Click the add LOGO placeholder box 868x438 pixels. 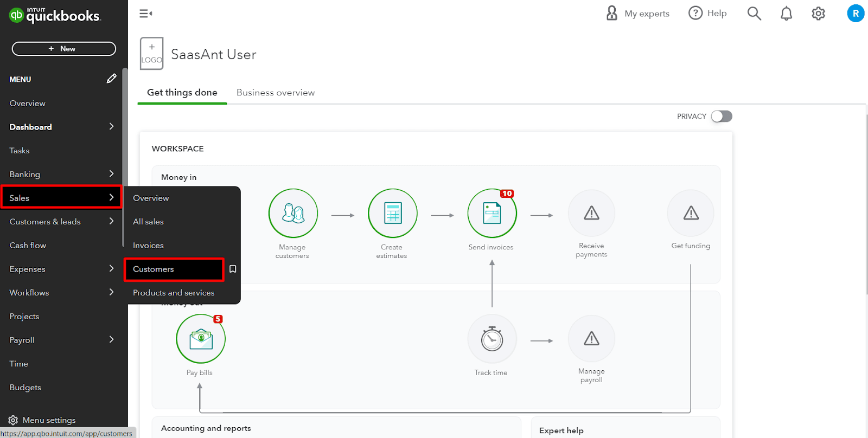pos(151,54)
